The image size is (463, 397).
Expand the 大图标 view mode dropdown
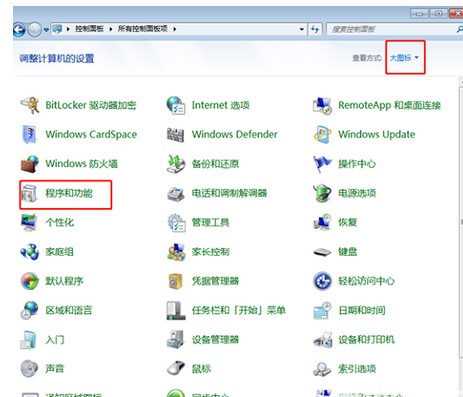404,58
